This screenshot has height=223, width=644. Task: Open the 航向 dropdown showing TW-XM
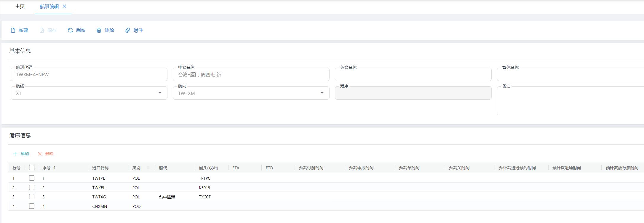coord(322,93)
